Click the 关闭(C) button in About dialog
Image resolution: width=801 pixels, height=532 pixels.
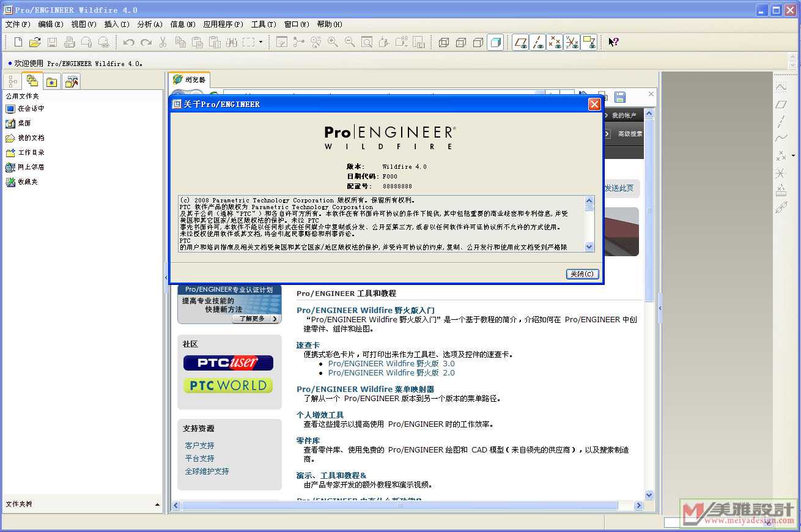pos(582,274)
